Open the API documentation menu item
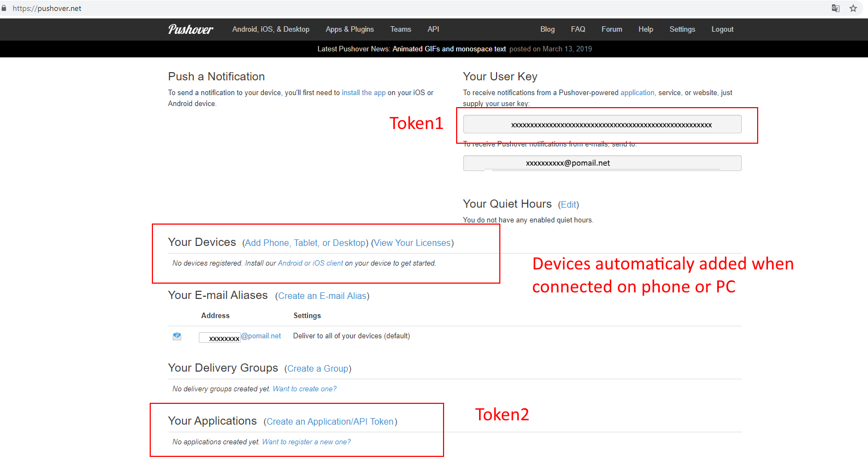This screenshot has height=464, width=868. 433,30
